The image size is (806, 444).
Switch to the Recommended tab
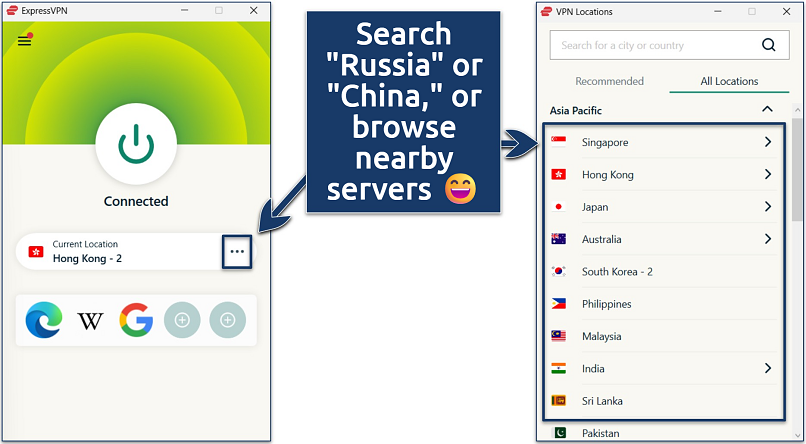coord(609,81)
